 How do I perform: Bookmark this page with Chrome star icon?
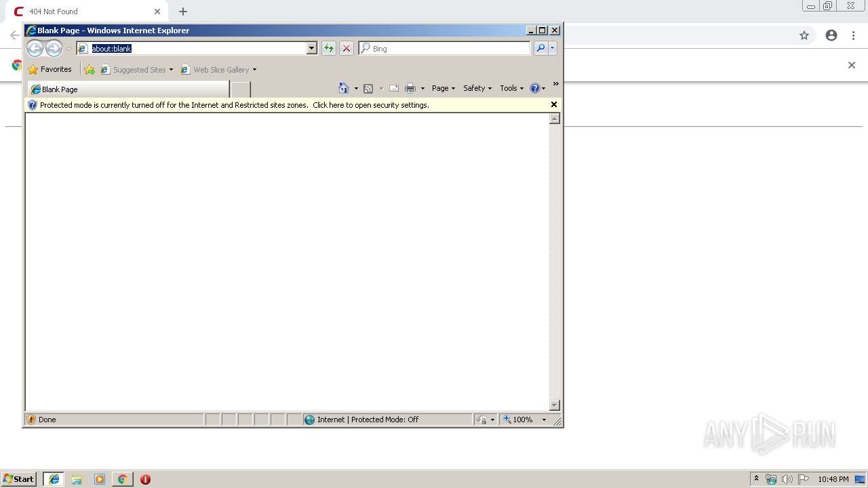(x=804, y=35)
